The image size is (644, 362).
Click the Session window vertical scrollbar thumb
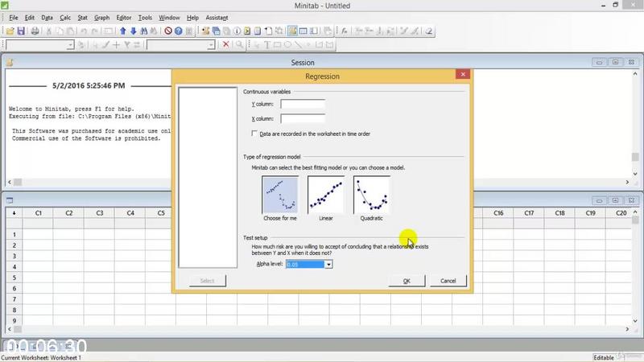click(635, 157)
